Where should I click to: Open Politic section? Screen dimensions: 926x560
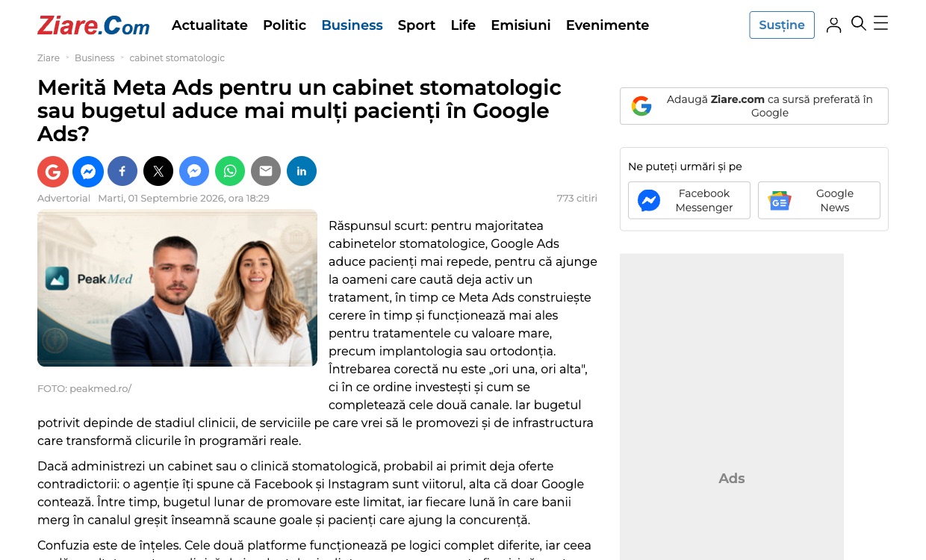coord(285,25)
